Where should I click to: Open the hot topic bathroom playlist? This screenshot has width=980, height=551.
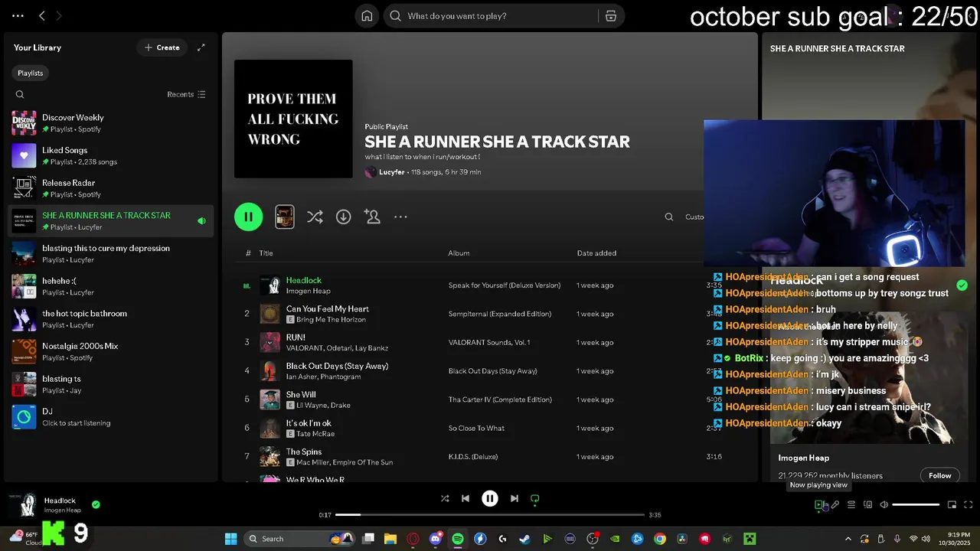[111, 319]
